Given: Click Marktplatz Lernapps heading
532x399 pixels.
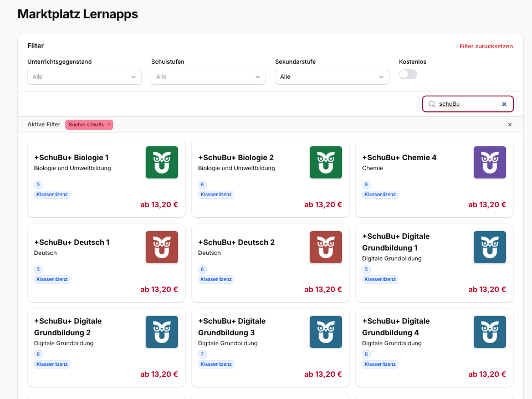Looking at the screenshot, I should (78, 14).
